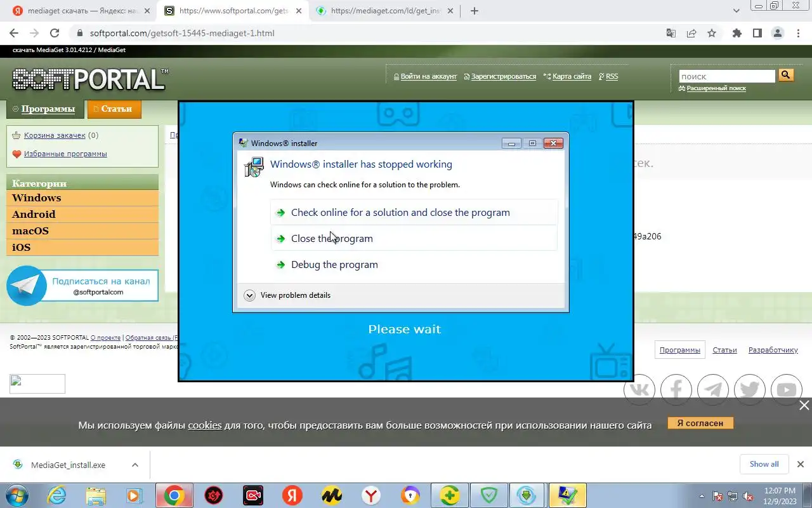The height and width of the screenshot is (508, 812).
Task: Toggle the Chrome side panel icon
Action: tap(757, 33)
